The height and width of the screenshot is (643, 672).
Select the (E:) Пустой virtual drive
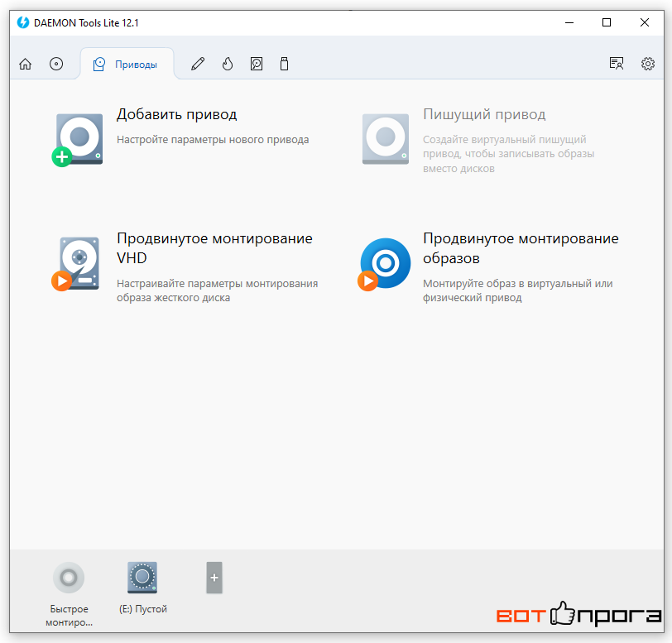point(142,578)
